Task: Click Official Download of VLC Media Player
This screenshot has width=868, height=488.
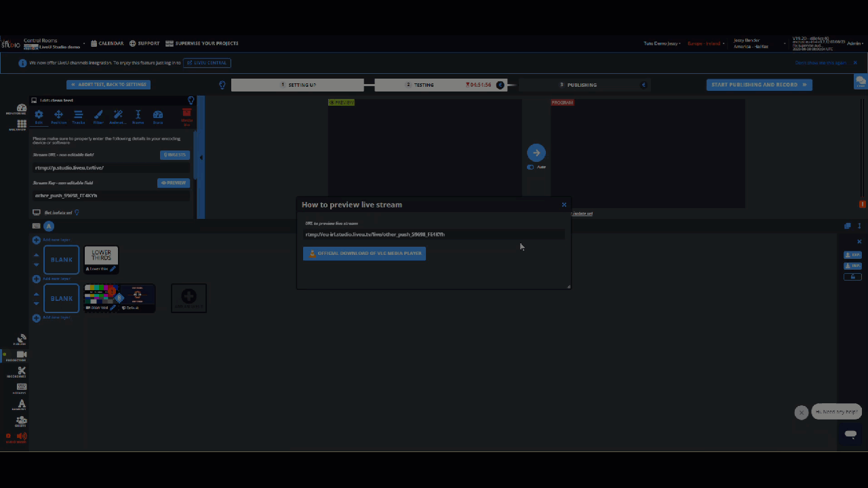Action: click(364, 253)
